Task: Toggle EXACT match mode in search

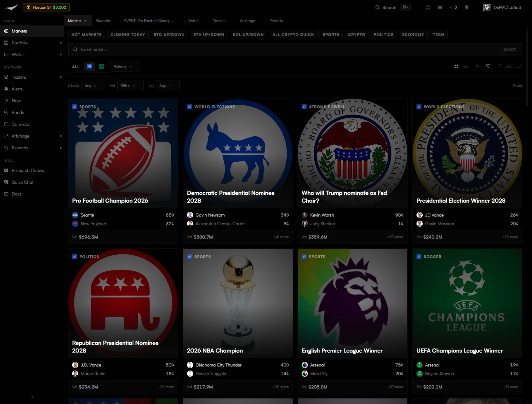Action: coord(509,50)
